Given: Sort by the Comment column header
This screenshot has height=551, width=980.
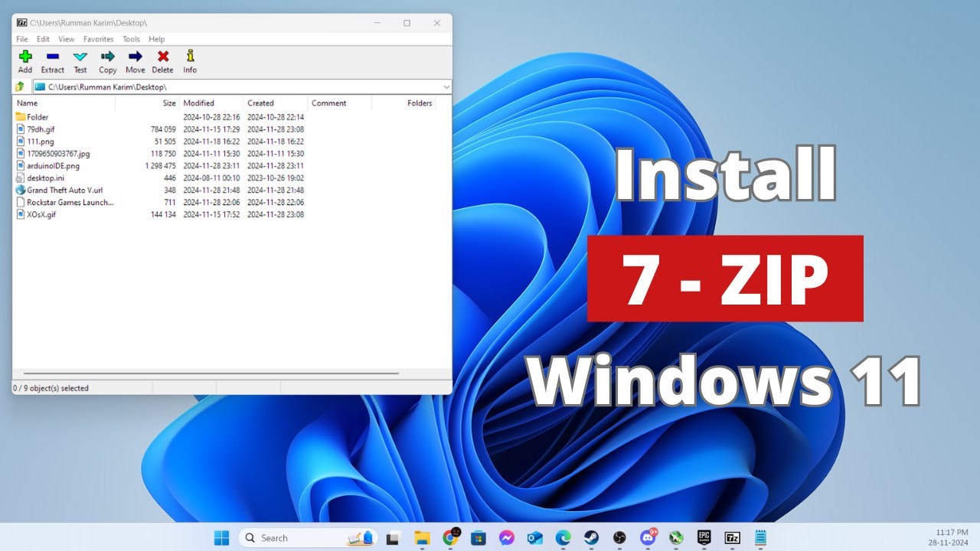Looking at the screenshot, I should point(340,103).
